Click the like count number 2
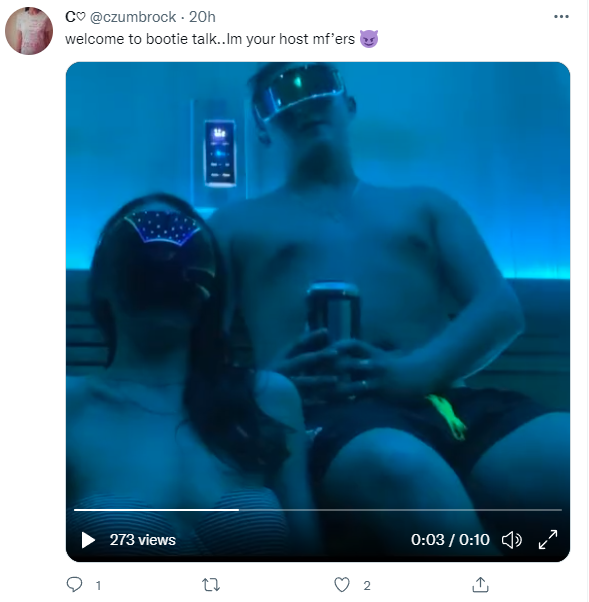589x602 pixels. tap(367, 585)
